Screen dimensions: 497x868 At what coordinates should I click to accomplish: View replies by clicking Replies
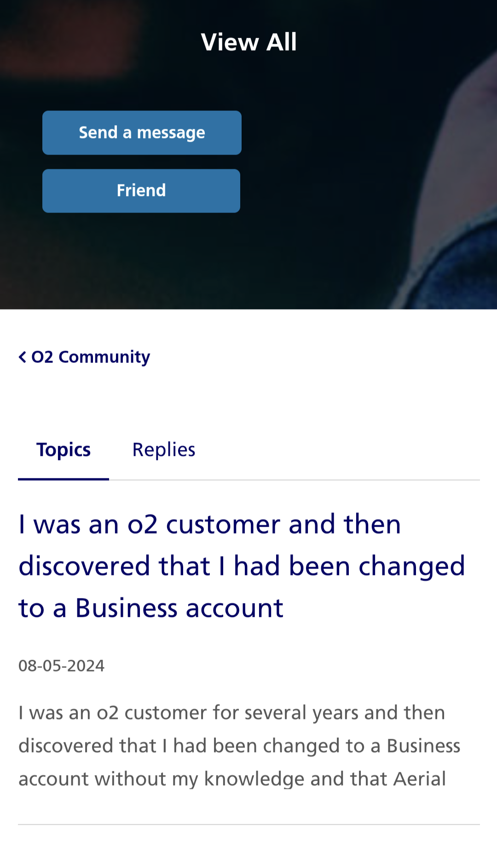pos(163,449)
